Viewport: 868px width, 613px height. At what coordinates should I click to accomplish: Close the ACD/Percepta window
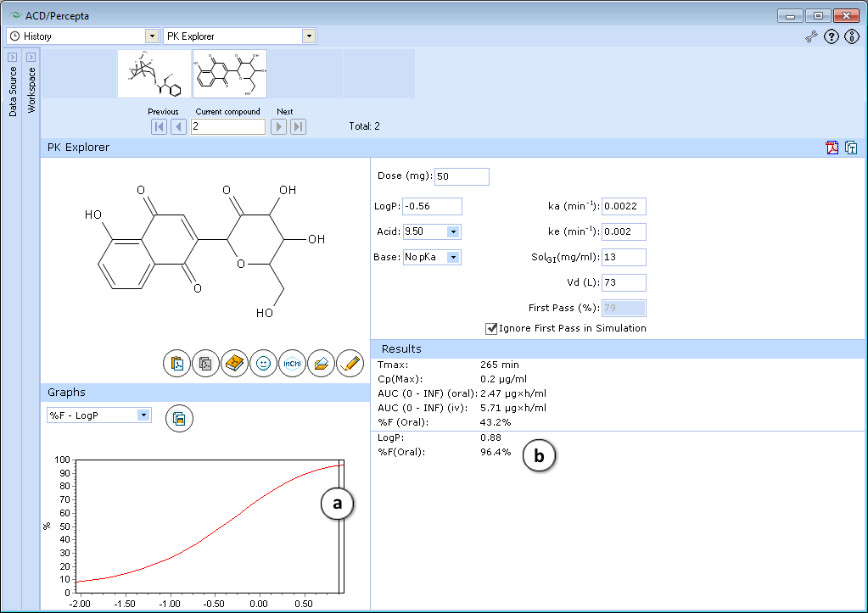[x=846, y=16]
